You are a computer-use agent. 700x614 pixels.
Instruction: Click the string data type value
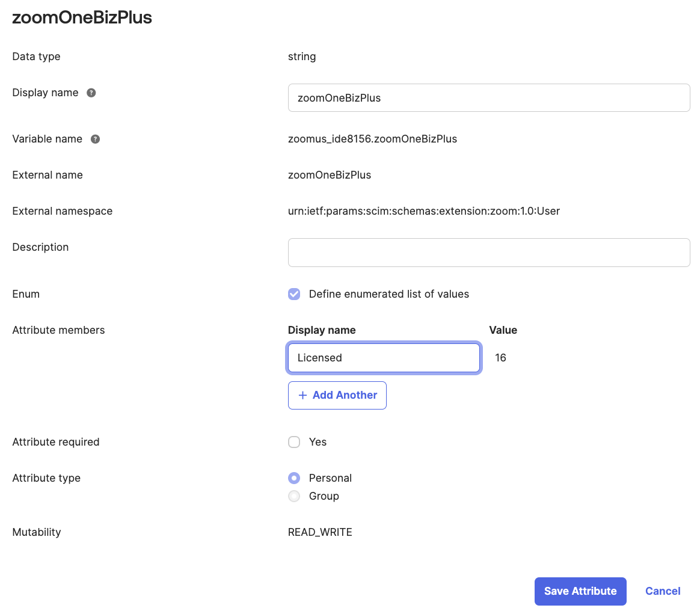(302, 57)
